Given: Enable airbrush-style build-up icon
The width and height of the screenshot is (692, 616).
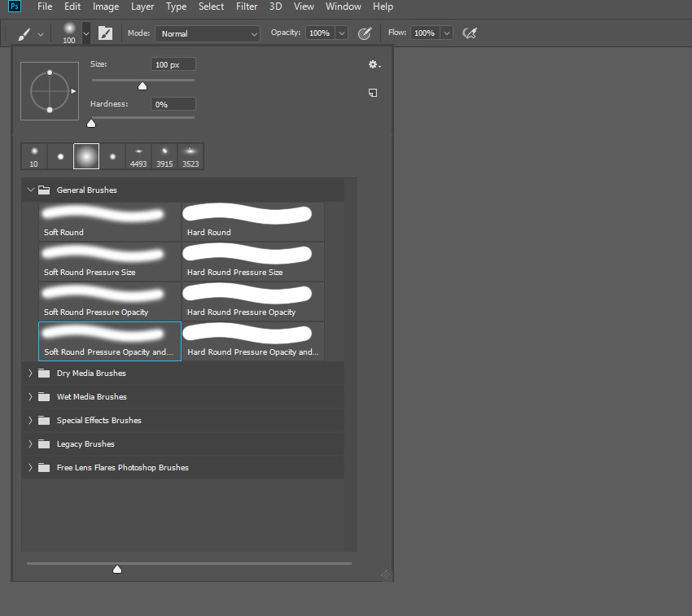Looking at the screenshot, I should 470,33.
